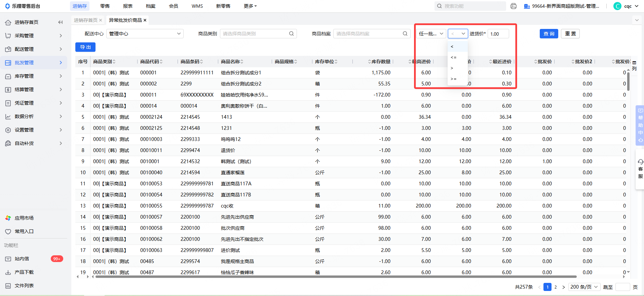Viewport: 644px width, 296px height.
Task: Expand the 数据分析 sidebar chevron
Action: point(61,116)
